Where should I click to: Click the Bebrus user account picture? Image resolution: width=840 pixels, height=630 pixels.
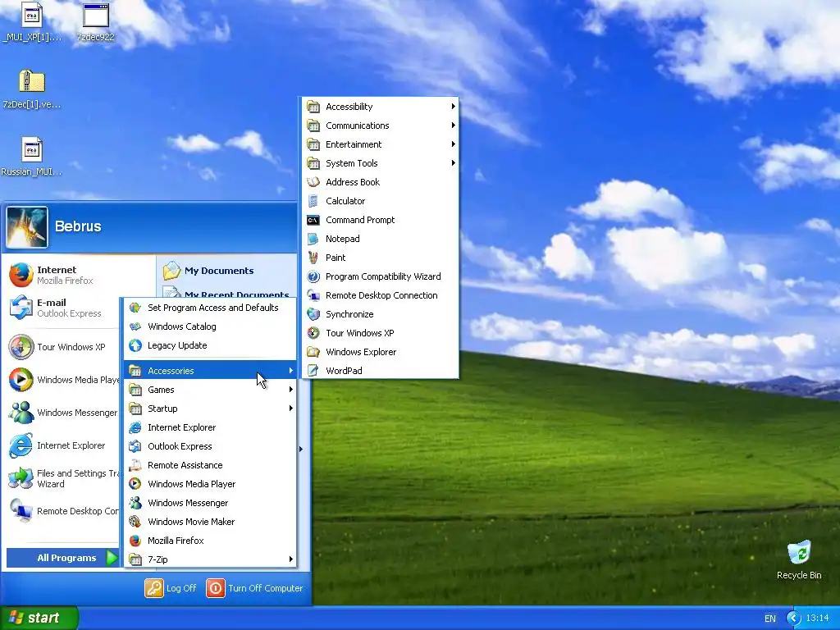27,228
